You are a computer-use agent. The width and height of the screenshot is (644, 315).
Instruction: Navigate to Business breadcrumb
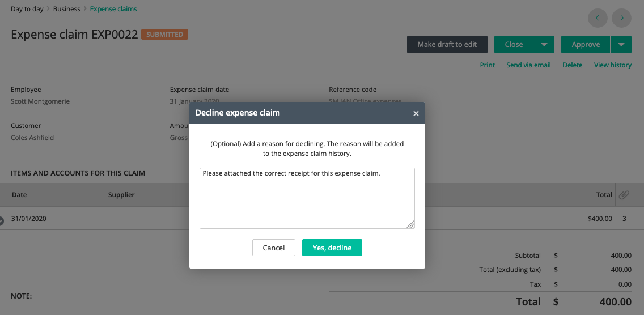point(66,8)
